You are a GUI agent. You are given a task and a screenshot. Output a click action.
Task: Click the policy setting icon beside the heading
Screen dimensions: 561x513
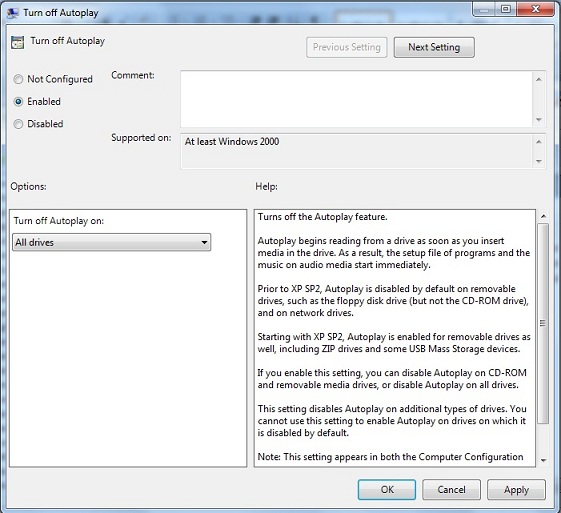pyautogui.click(x=18, y=42)
